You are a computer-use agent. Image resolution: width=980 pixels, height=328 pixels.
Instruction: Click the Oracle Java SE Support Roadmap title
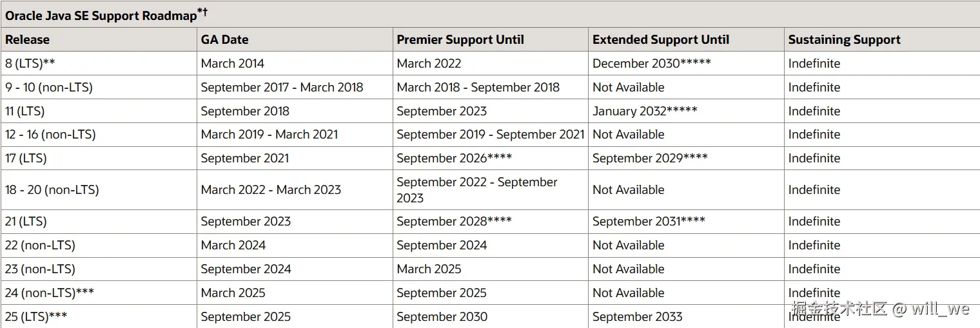click(101, 15)
